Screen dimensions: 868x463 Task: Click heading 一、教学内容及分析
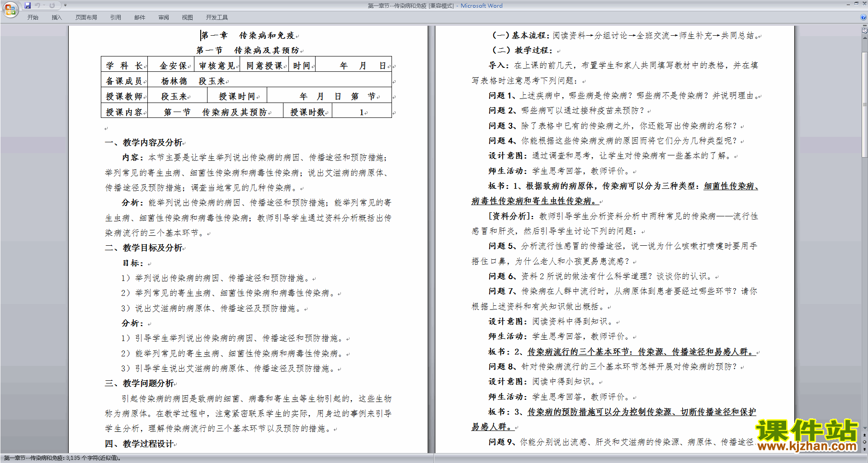144,142
